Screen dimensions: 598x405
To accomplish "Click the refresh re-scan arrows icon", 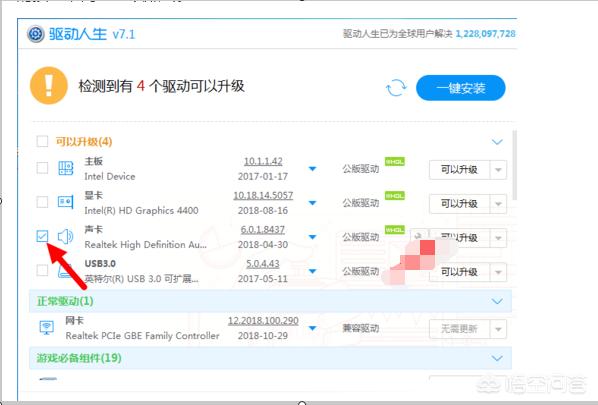I will tap(396, 88).
